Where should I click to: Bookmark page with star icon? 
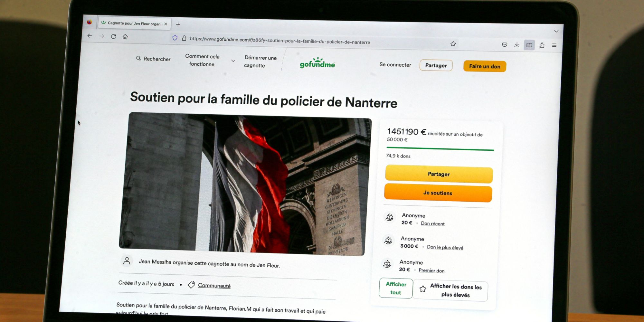click(x=453, y=44)
